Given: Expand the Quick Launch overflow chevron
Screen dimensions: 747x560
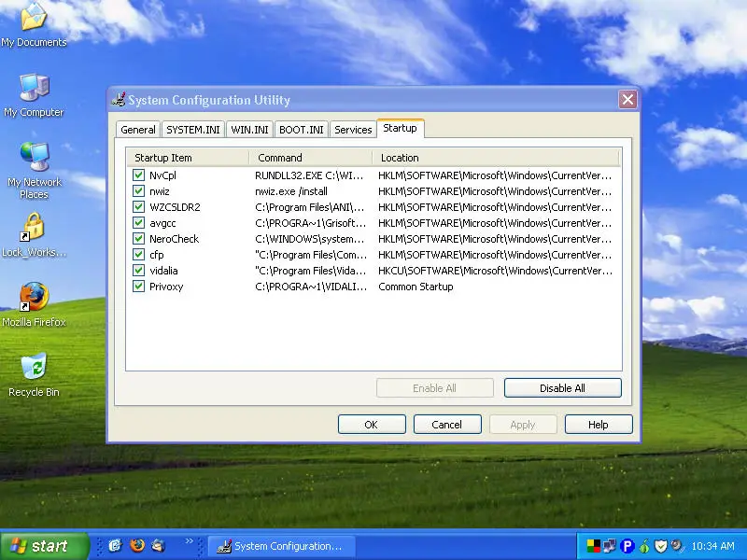Looking at the screenshot, I should point(190,541).
